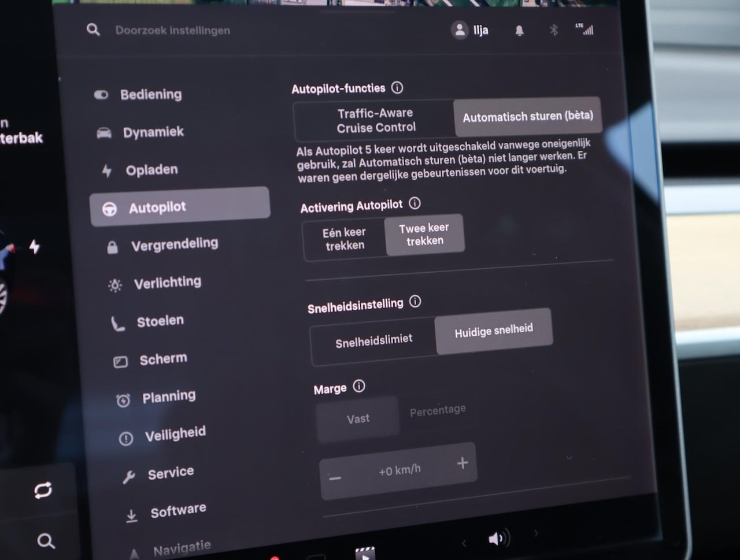Viewport: 740px width, 560px height.
Task: Show info for Snelheidsinstelling
Action: (415, 302)
